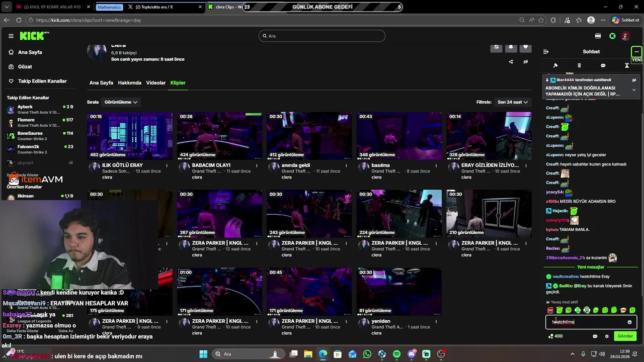
Task: Insert the red angry emote
Action: (x=550, y=310)
